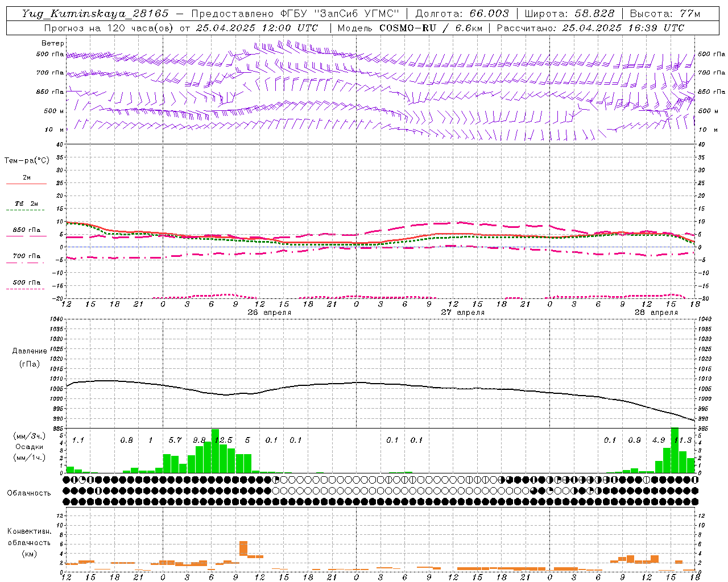This screenshot has width=728, height=582.
Task: Click the 26 апреля date label
Action: (270, 313)
